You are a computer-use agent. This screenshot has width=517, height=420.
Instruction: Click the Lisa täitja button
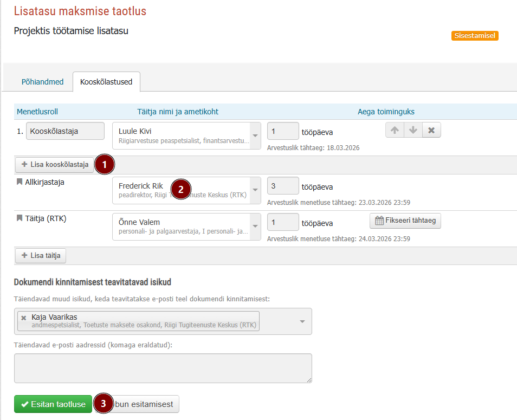tap(41, 255)
